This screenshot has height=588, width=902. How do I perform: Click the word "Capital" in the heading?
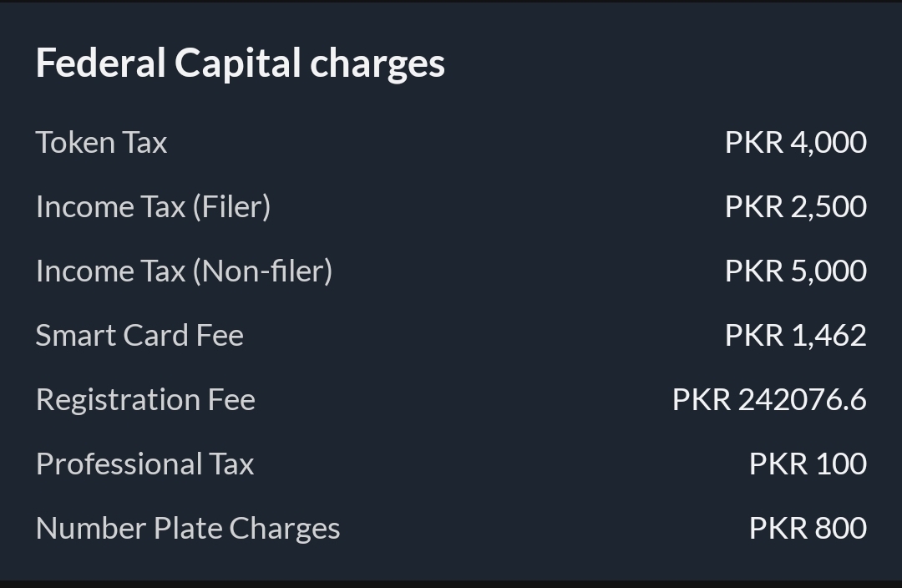click(237, 64)
